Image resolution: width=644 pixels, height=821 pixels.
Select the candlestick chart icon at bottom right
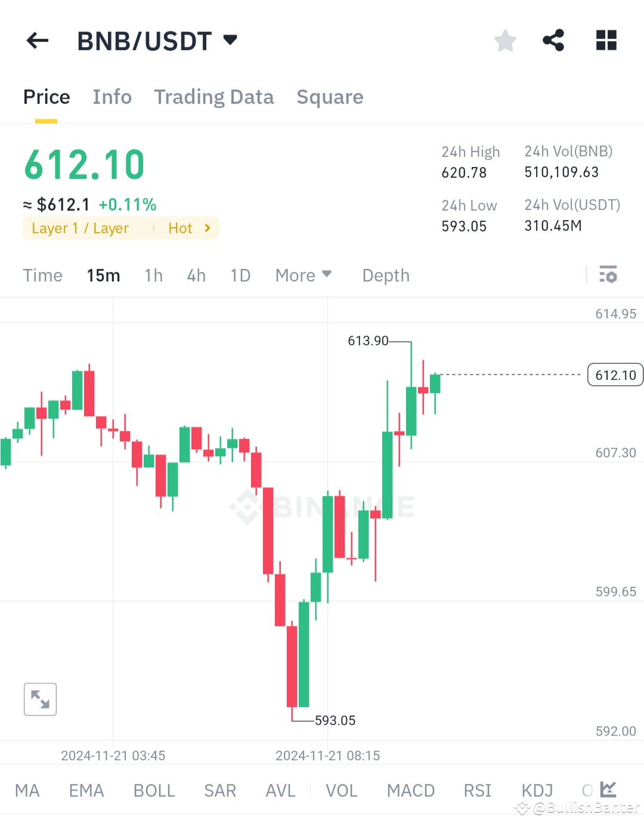click(607, 789)
